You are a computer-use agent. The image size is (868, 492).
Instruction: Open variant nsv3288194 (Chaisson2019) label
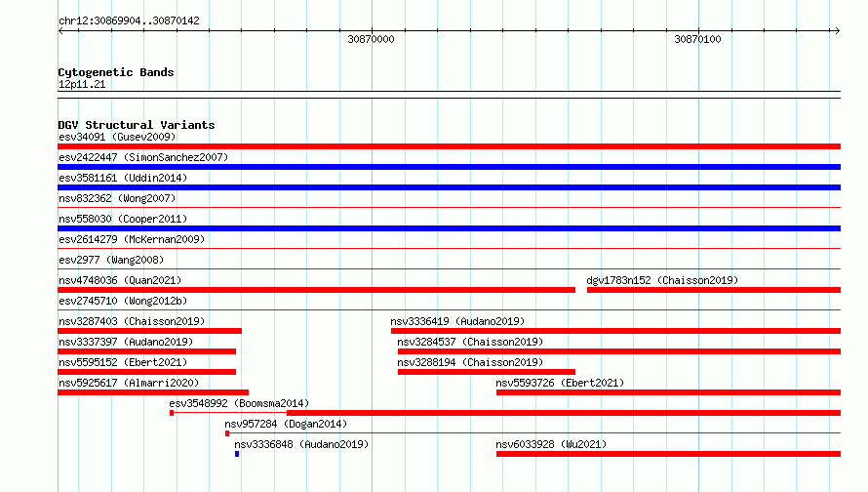tap(470, 362)
